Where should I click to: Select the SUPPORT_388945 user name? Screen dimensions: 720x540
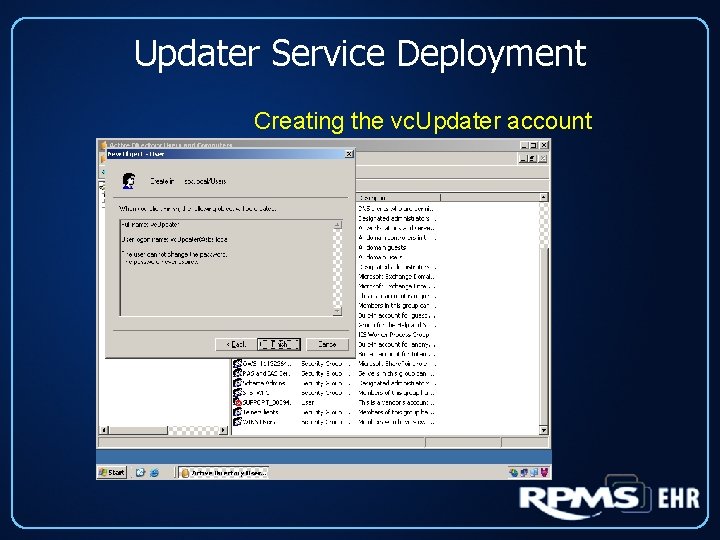point(267,402)
